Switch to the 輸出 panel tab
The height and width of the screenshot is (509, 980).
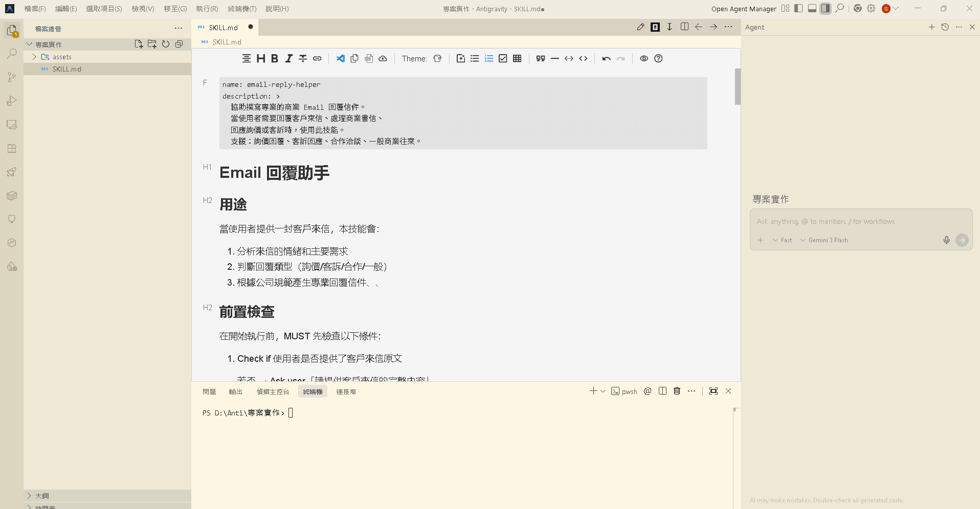(235, 391)
